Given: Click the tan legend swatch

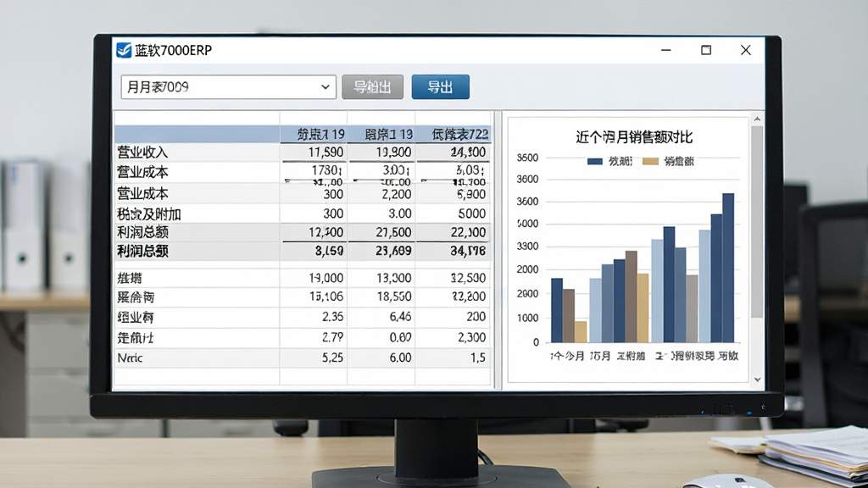Looking at the screenshot, I should pos(650,162).
